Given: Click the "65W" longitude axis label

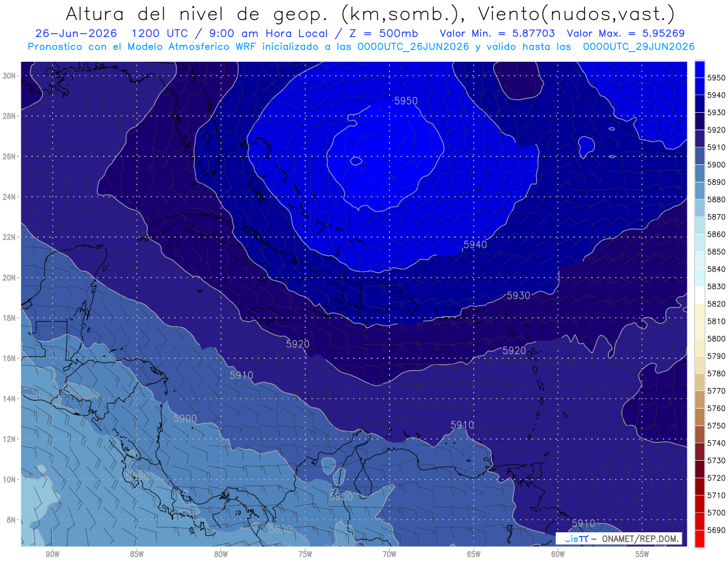Looking at the screenshot, I should coord(474,555).
